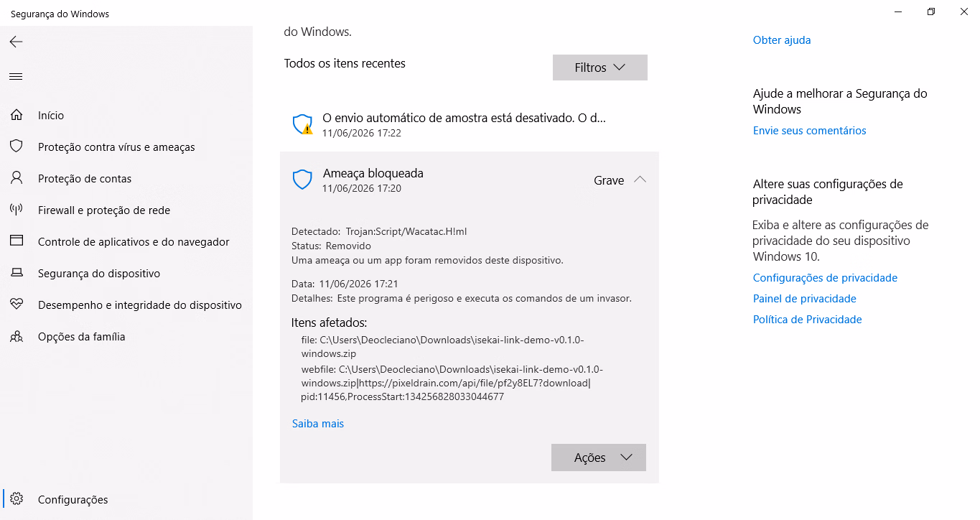Click the account protection person icon
Viewport: 980px width, 520px height.
pos(16,178)
